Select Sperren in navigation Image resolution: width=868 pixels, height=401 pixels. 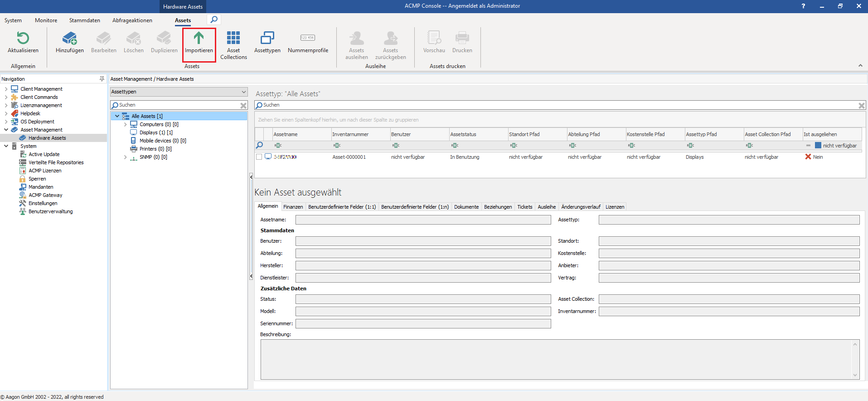point(37,179)
